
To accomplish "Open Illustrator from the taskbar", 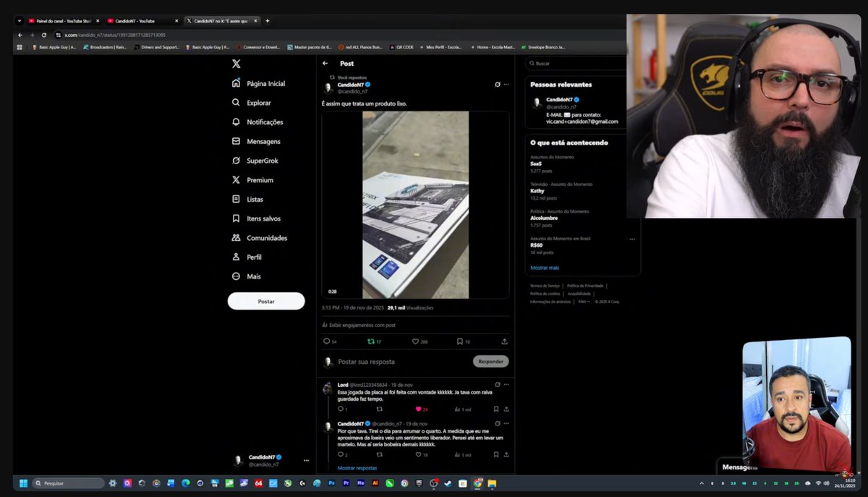I will (375, 483).
